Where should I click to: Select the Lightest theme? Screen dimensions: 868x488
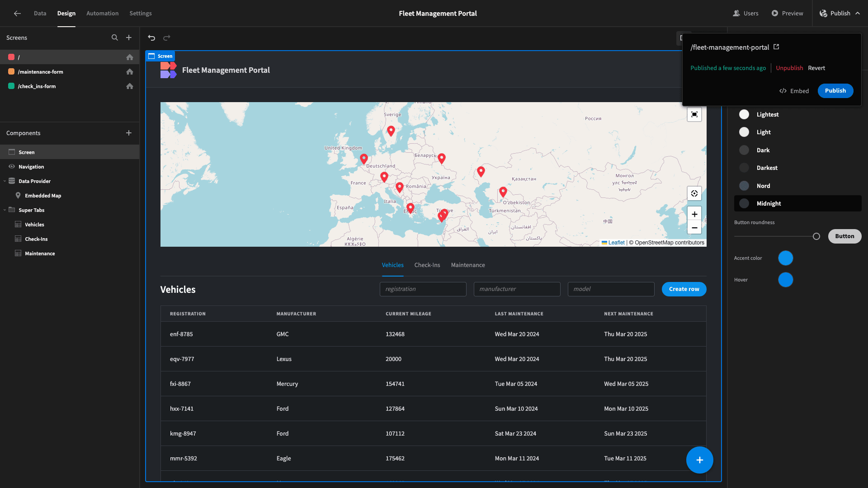797,115
